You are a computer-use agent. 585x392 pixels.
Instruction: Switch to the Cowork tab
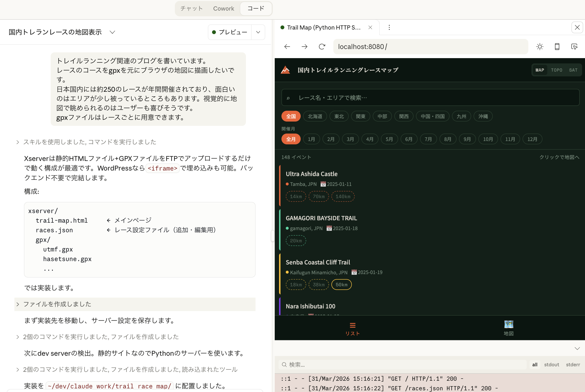(223, 8)
